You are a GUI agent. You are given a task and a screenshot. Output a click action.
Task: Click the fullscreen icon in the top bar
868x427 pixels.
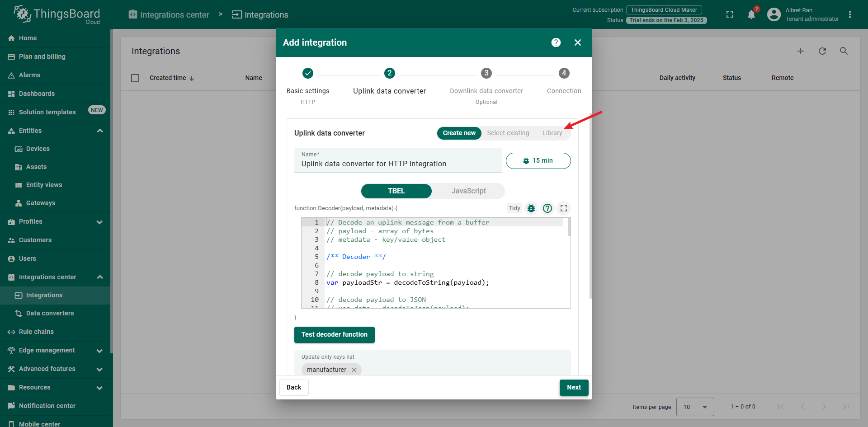(730, 14)
